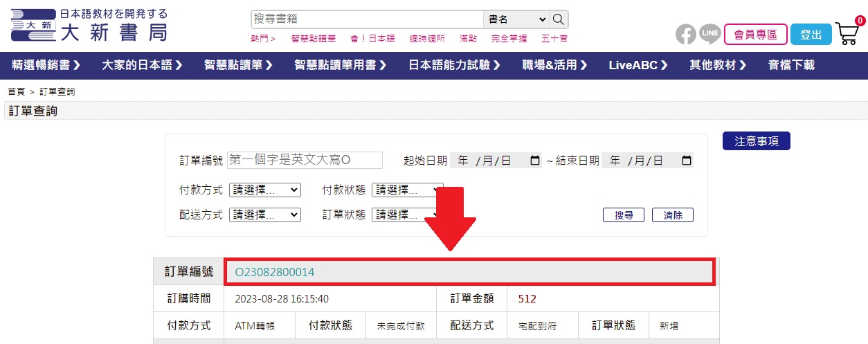The width and height of the screenshot is (868, 344).
Task: Expand the 付款方式 dropdown
Action: 265,190
